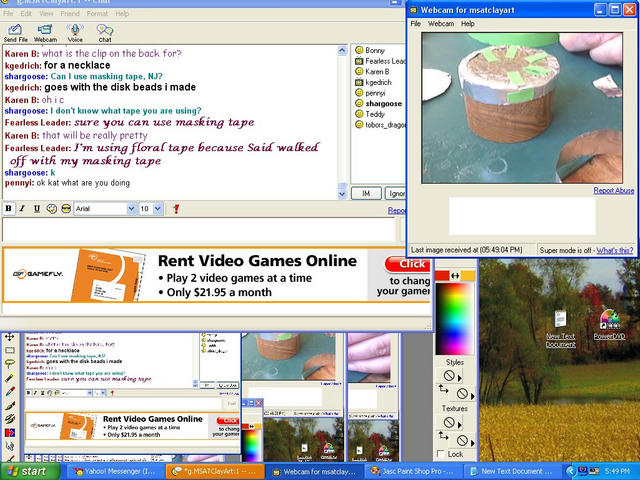Toggle Underline text formatting
The width and height of the screenshot is (640, 480).
[x=37, y=209]
